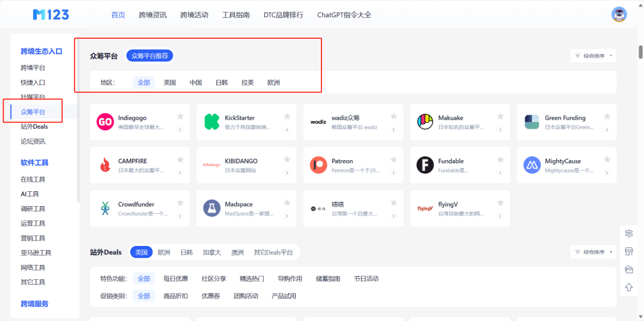Star the CAMPFIRE card

point(180,160)
